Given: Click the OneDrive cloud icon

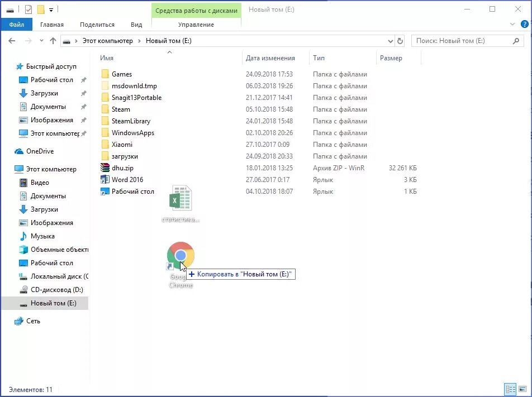Looking at the screenshot, I should click(x=19, y=151).
